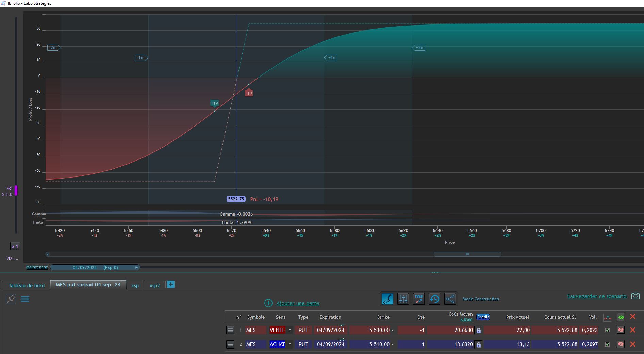Open the ACHAT direction dropdown
This screenshot has width=644, height=354.
coord(290,344)
